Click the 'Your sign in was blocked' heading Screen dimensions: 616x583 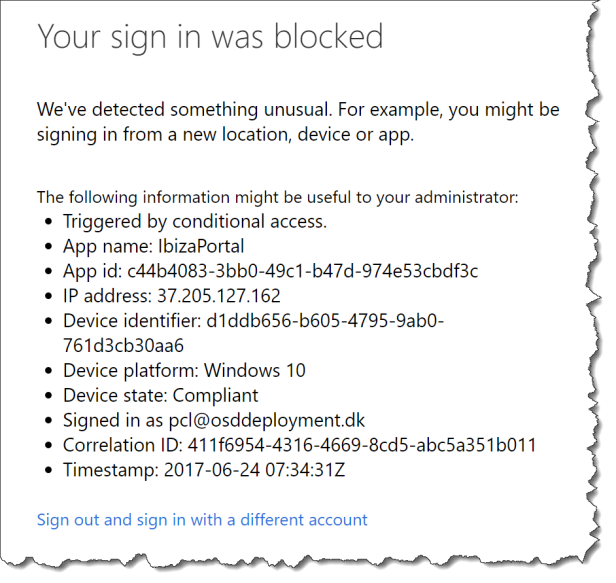pyautogui.click(x=210, y=37)
